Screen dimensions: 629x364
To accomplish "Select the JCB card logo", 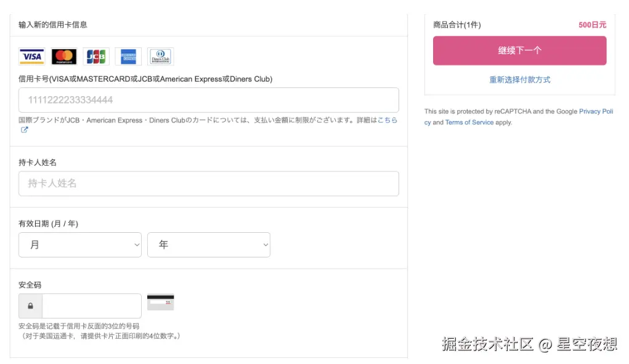I will tap(96, 57).
